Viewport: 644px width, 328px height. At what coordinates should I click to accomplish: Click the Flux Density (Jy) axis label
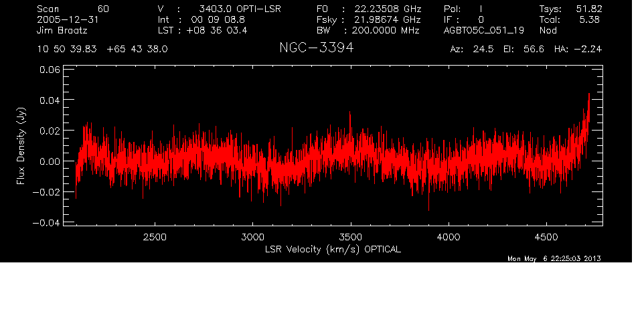[x=21, y=146]
